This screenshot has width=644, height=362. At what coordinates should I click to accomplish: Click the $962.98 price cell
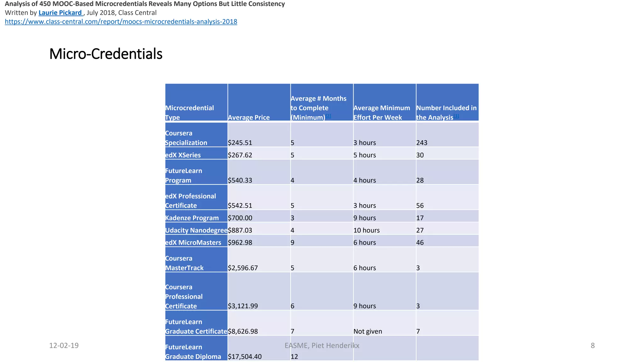[259, 241]
